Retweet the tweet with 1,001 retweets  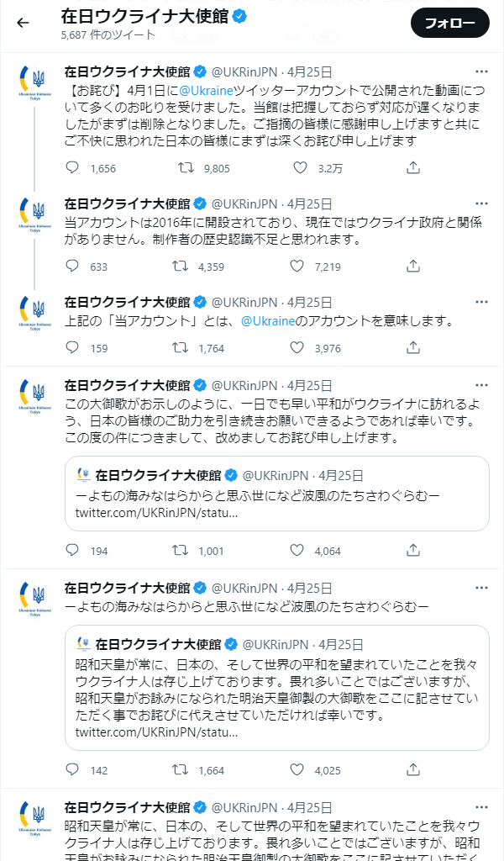(x=180, y=550)
